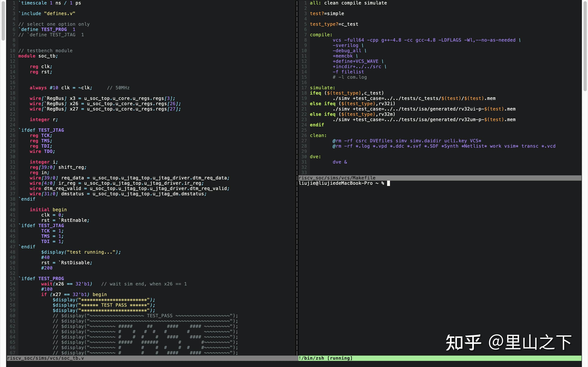Click the wait(x26 == 32'b1) statement
The width and height of the screenshot is (588, 367).
coord(67,284)
